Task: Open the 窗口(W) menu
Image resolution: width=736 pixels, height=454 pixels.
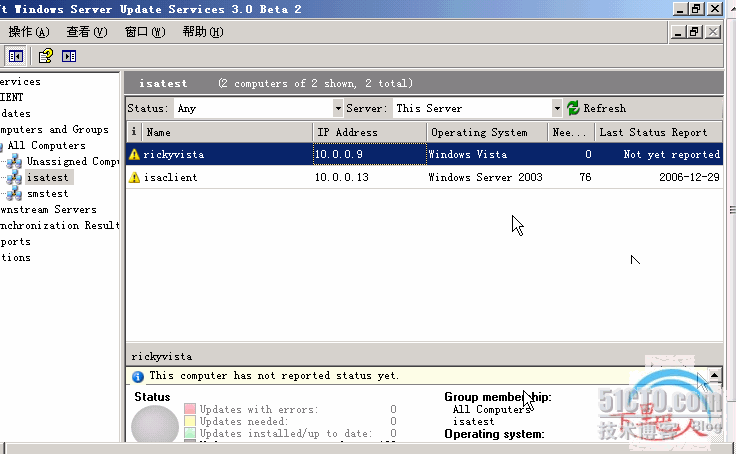Action: (145, 32)
